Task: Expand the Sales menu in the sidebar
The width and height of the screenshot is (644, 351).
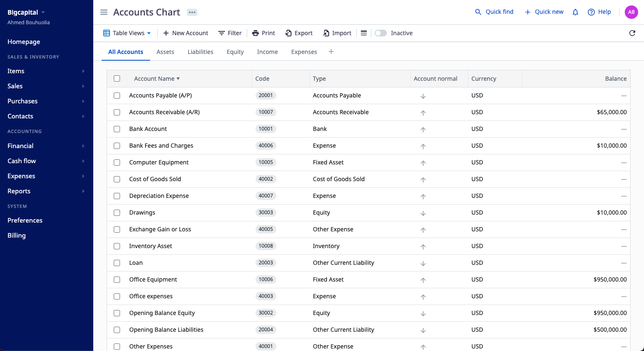Action: click(46, 86)
